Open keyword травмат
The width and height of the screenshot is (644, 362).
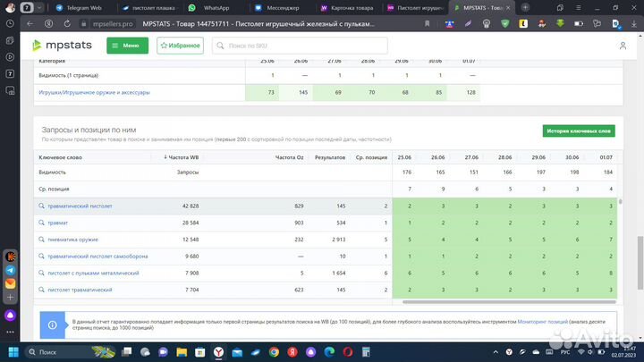[58, 223]
